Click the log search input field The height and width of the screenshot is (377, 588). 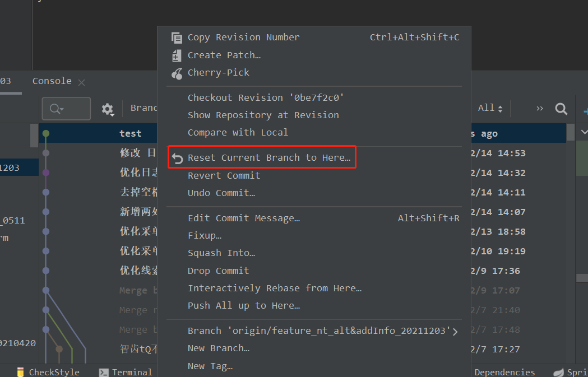point(66,109)
